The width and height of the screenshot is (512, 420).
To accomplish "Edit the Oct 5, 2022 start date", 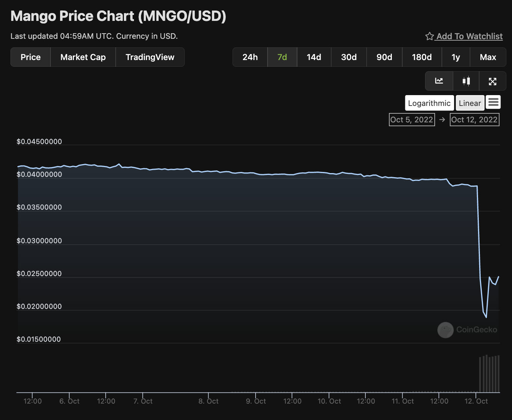I will [x=412, y=120].
